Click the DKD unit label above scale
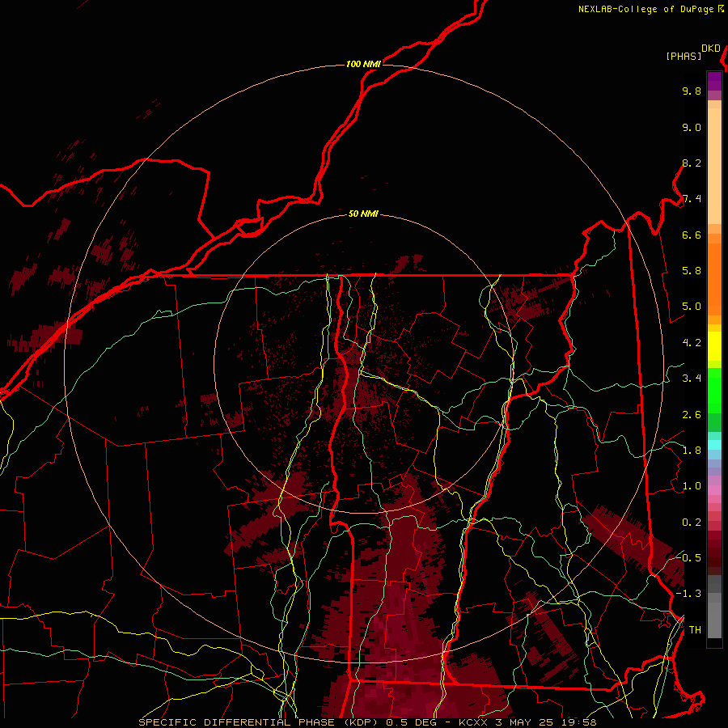728x728 pixels. pyautogui.click(x=711, y=49)
